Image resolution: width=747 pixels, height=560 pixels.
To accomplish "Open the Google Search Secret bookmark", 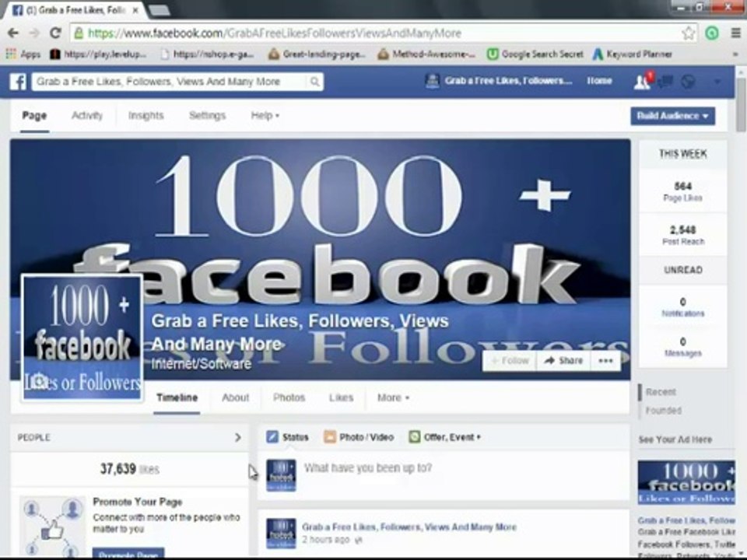I will (535, 54).
